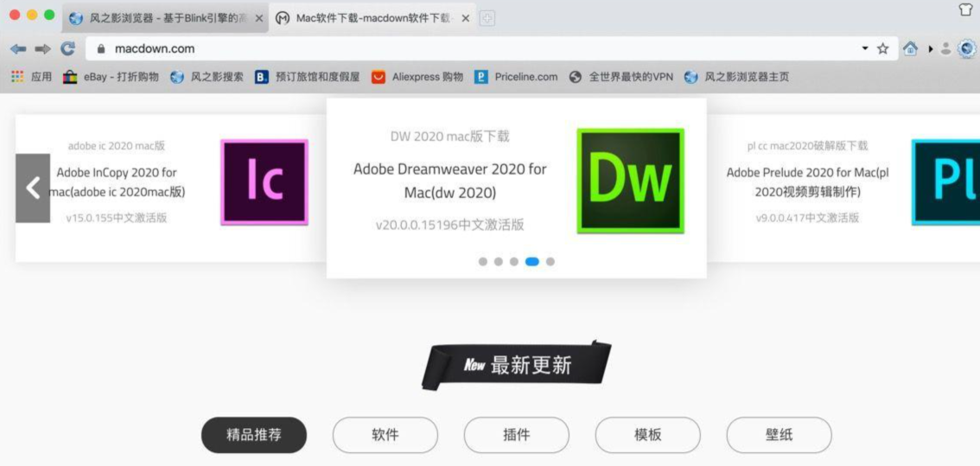Click the shirt skin icon at top right
The image size is (980, 466).
coord(965,10)
